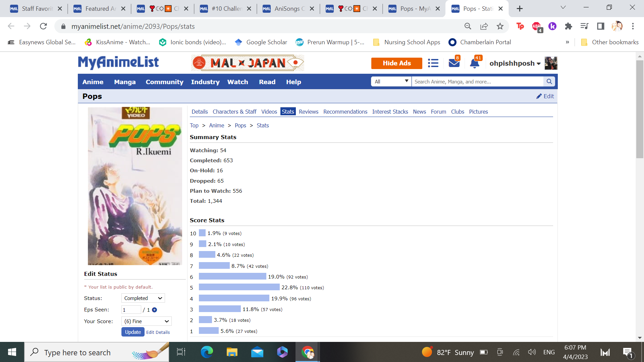Expand the Status dropdown showing Completed

coord(143,298)
